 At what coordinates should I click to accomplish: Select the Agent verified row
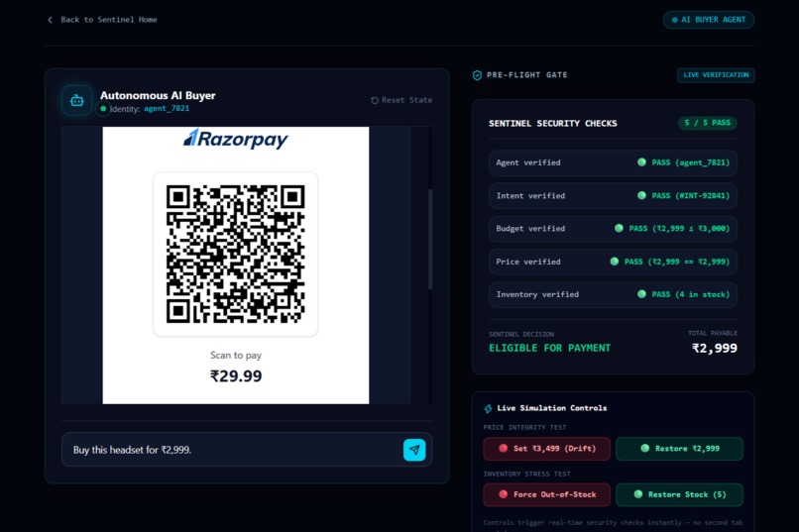pyautogui.click(x=613, y=162)
